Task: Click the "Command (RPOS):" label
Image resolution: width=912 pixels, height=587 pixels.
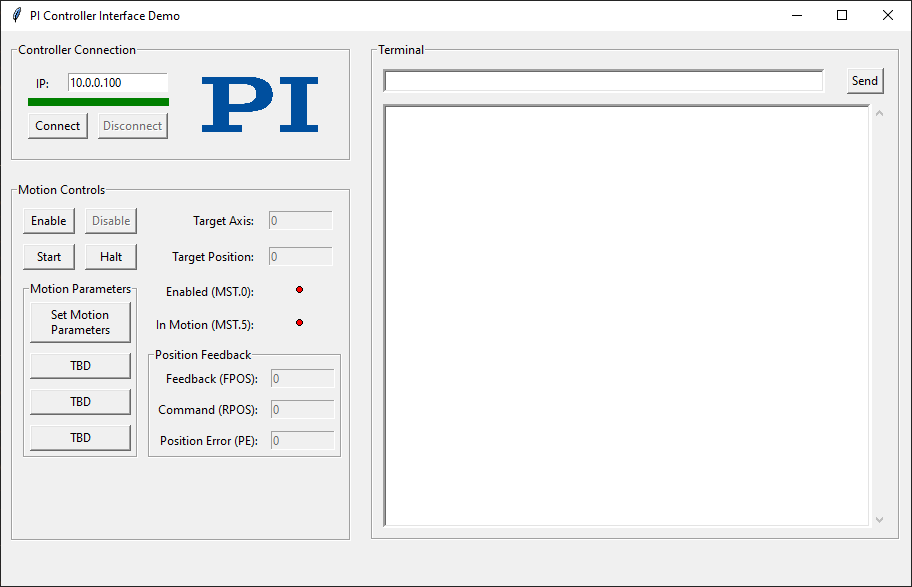Action: coord(208,410)
